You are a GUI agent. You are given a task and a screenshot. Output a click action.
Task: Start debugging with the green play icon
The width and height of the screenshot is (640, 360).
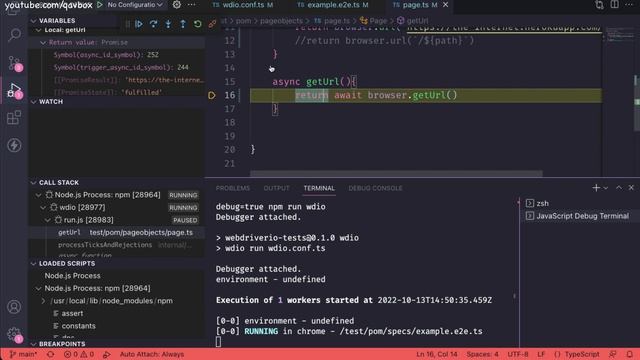[x=100, y=5]
